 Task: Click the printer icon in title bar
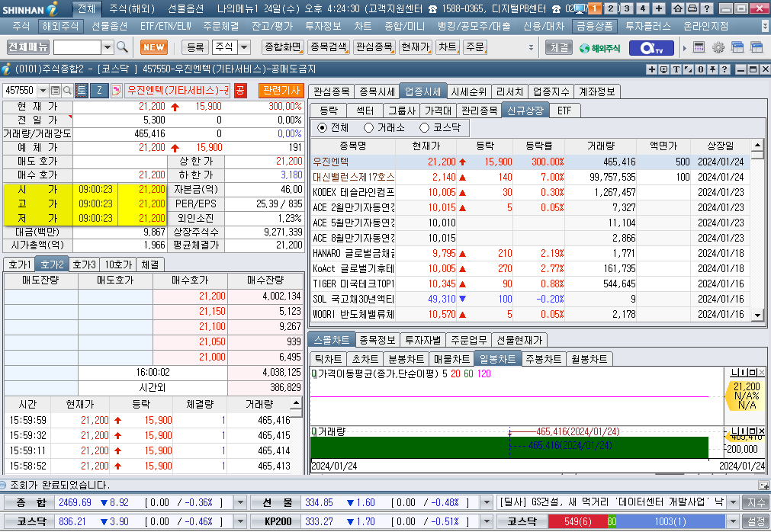692,8
